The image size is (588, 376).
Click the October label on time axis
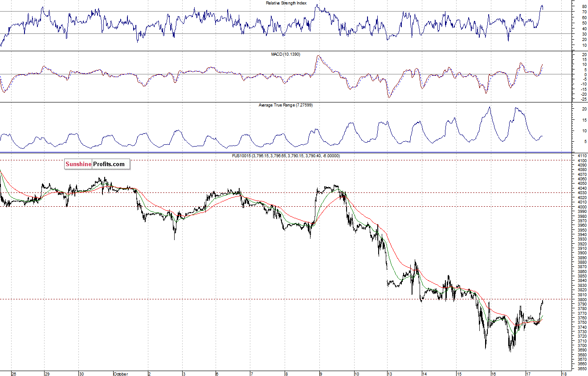[121, 374]
